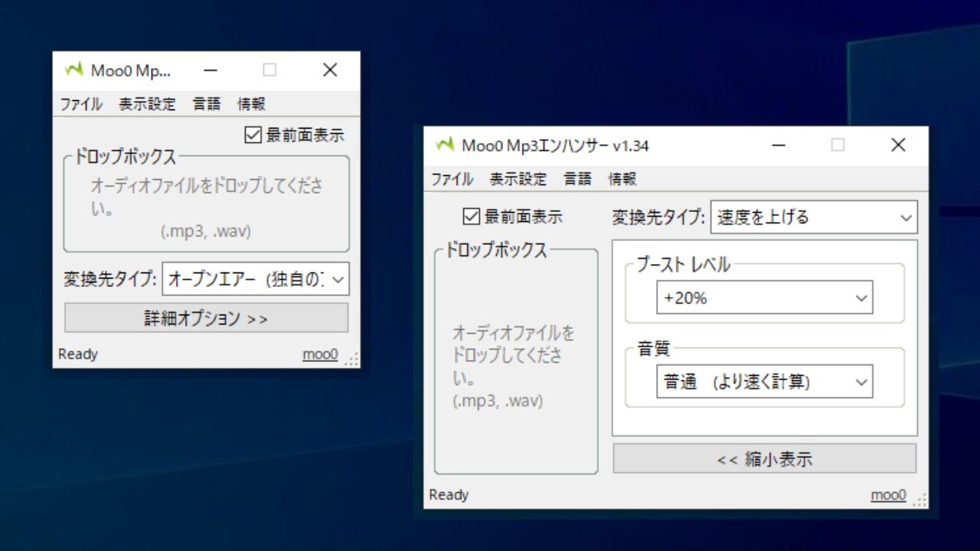
Task: Close the small Moo0 Mp... window
Action: point(330,70)
